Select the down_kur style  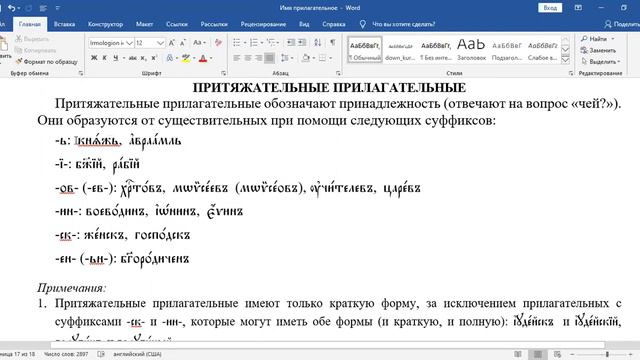coord(400,50)
